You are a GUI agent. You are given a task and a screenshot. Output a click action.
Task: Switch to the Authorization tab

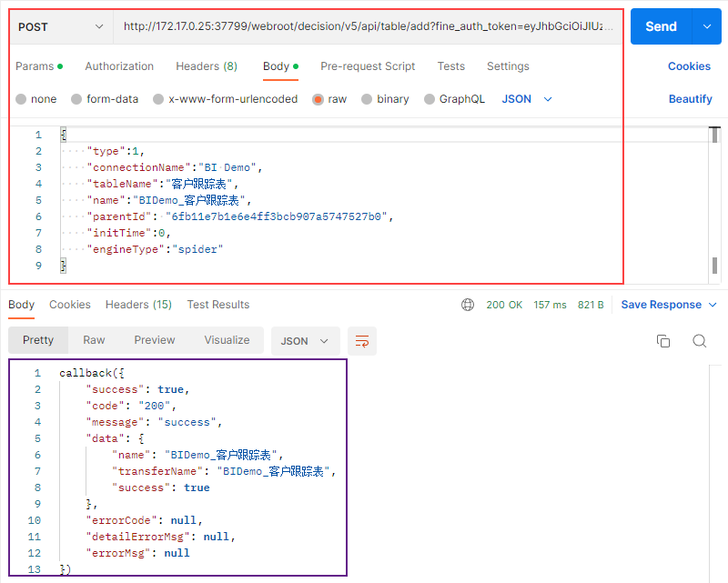[119, 66]
